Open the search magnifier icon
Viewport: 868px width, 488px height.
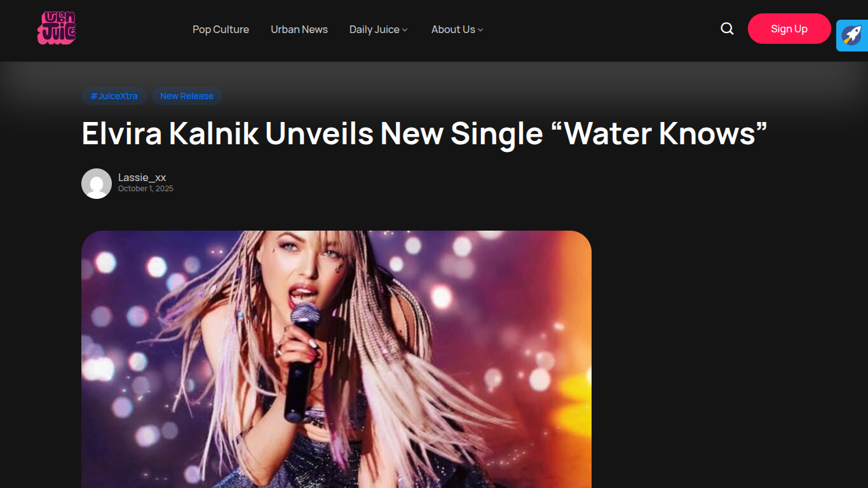tap(727, 29)
